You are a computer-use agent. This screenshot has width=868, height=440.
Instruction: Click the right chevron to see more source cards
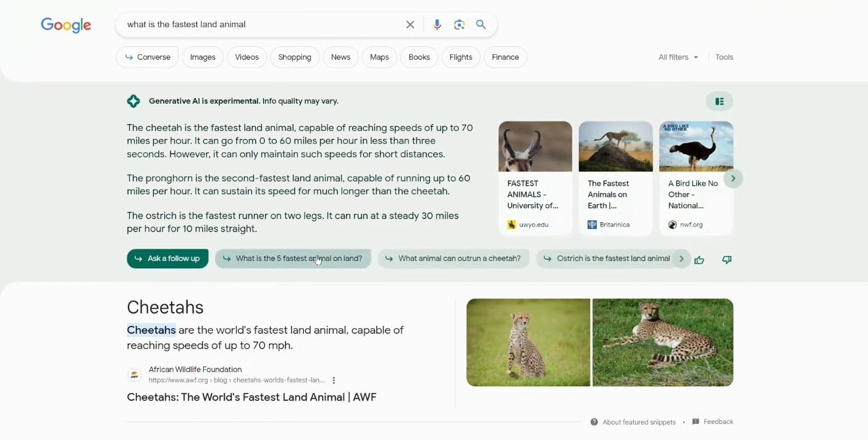[x=733, y=178]
